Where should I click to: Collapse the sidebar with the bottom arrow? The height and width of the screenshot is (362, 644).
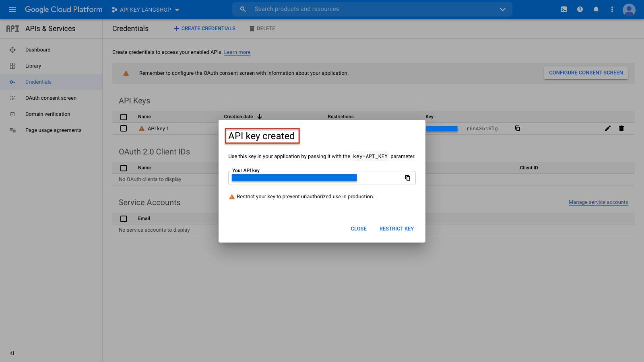12,353
